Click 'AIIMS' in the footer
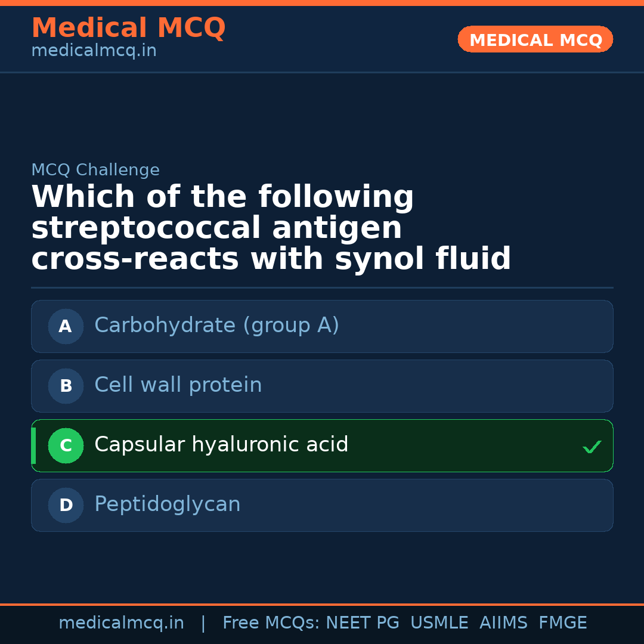The height and width of the screenshot is (644, 644). (503, 623)
